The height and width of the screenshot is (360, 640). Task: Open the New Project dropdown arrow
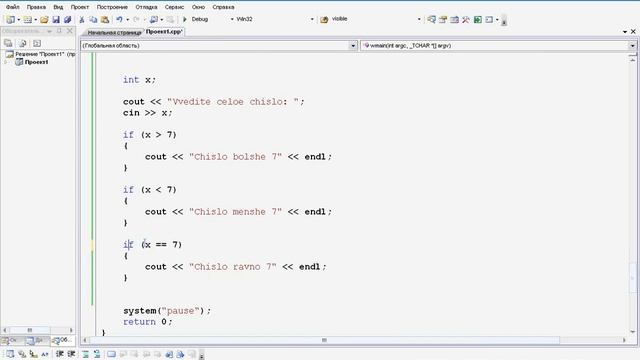tap(18, 20)
